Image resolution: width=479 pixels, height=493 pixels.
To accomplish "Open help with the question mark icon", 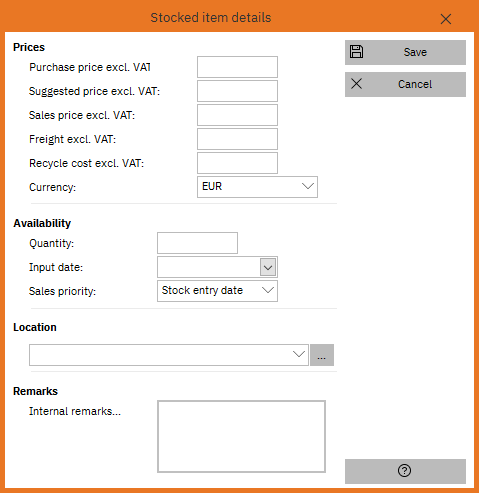I will click(404, 471).
